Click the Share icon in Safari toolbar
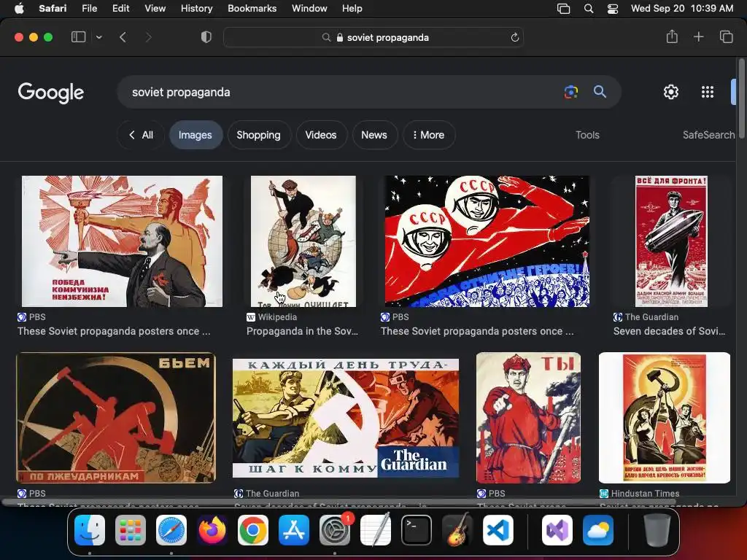This screenshot has height=560, width=747. click(672, 36)
